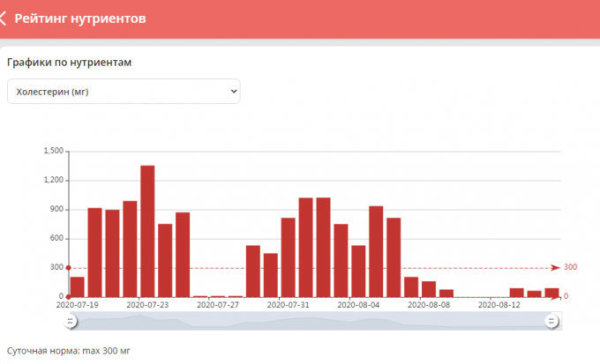Click the 1,500 y-axis label
The image size is (600, 364).
click(53, 151)
